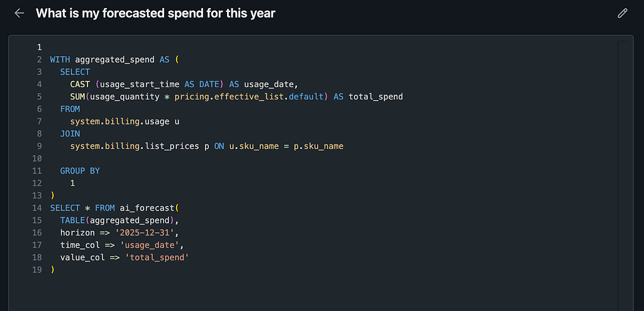
Task: Click the empty line 10 in editor
Action: 189,158
